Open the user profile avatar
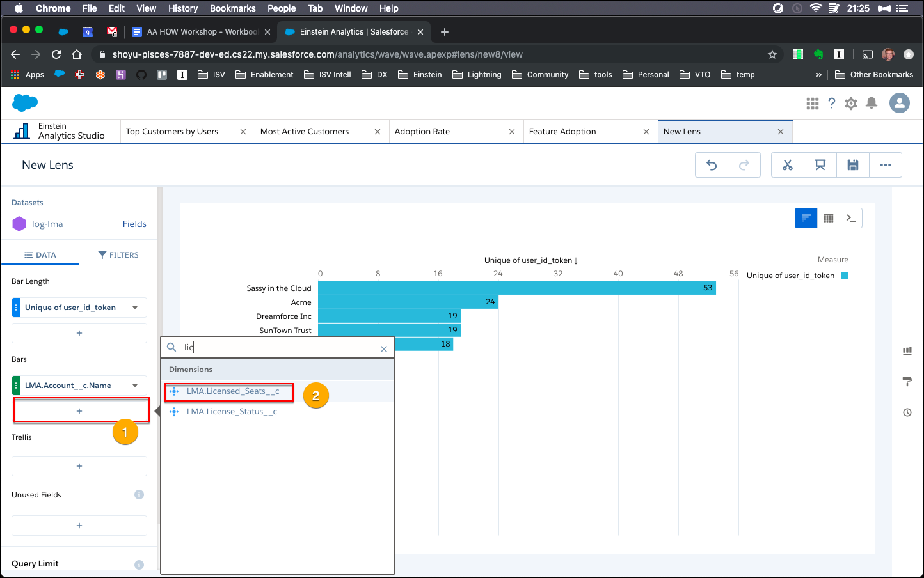The width and height of the screenshot is (924, 578). pyautogui.click(x=900, y=103)
